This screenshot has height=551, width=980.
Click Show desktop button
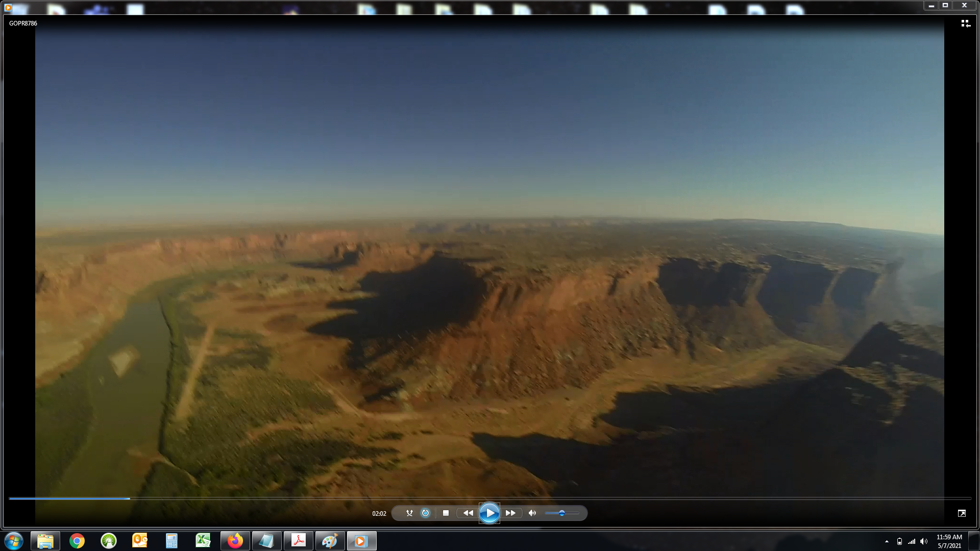click(x=974, y=541)
